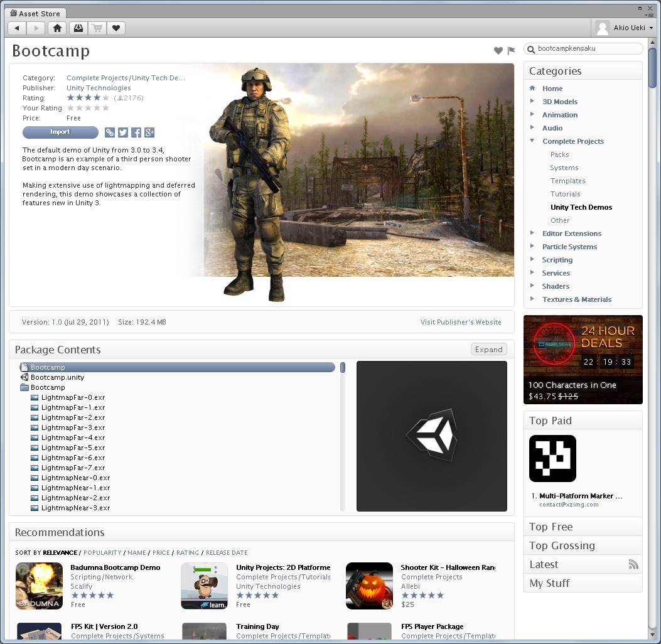Click the search field with bootcampkensaku

[x=583, y=48]
